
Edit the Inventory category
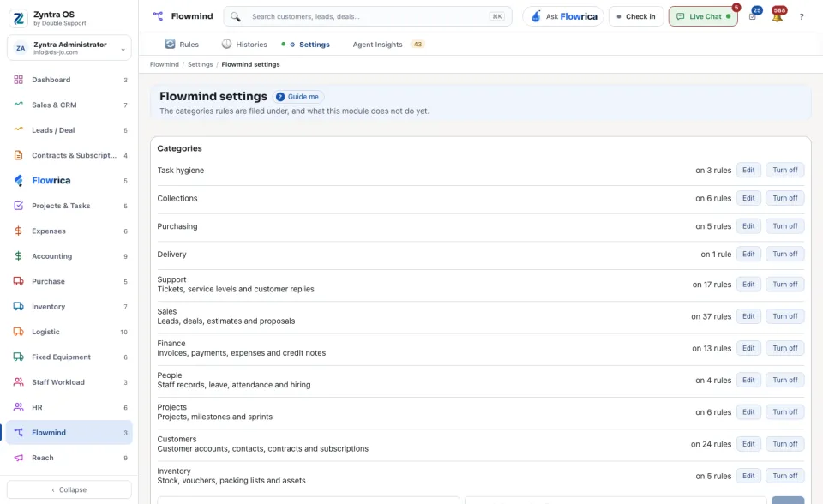748,476
